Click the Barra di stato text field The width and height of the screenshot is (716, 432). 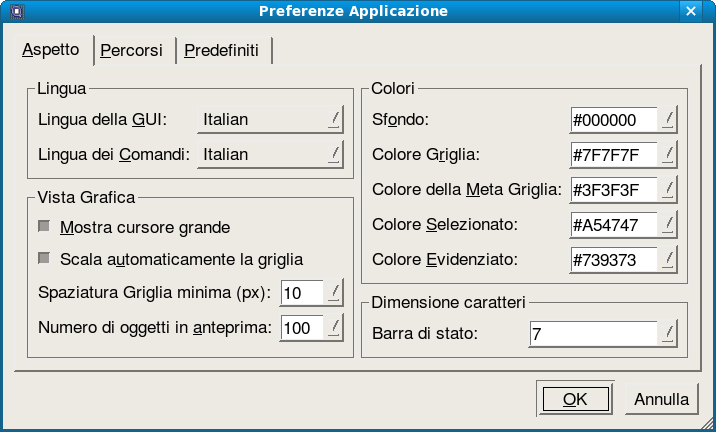click(594, 334)
